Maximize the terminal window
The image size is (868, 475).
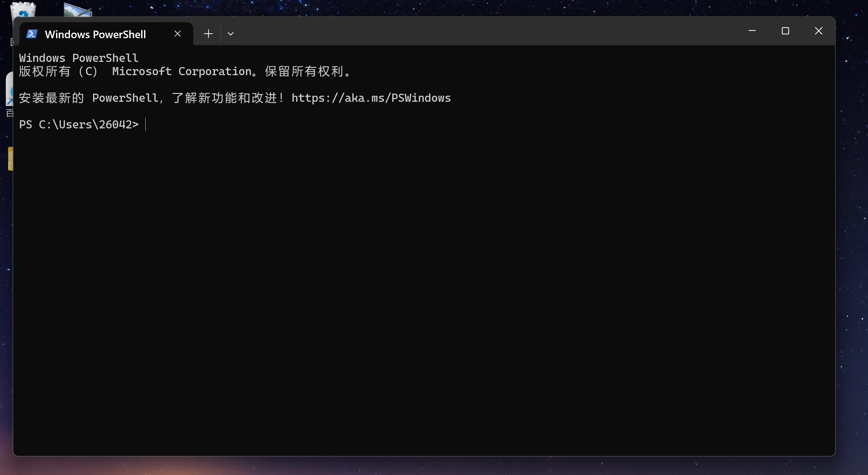tap(785, 31)
